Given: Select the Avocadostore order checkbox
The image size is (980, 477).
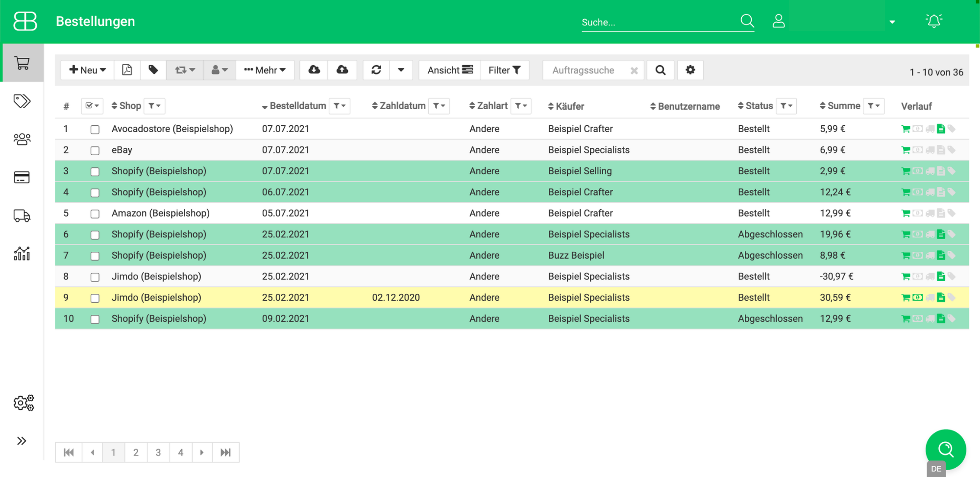Looking at the screenshot, I should [x=95, y=129].
